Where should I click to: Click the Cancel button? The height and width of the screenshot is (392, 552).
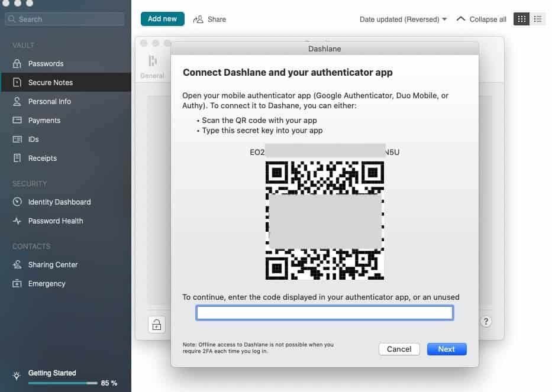(399, 349)
